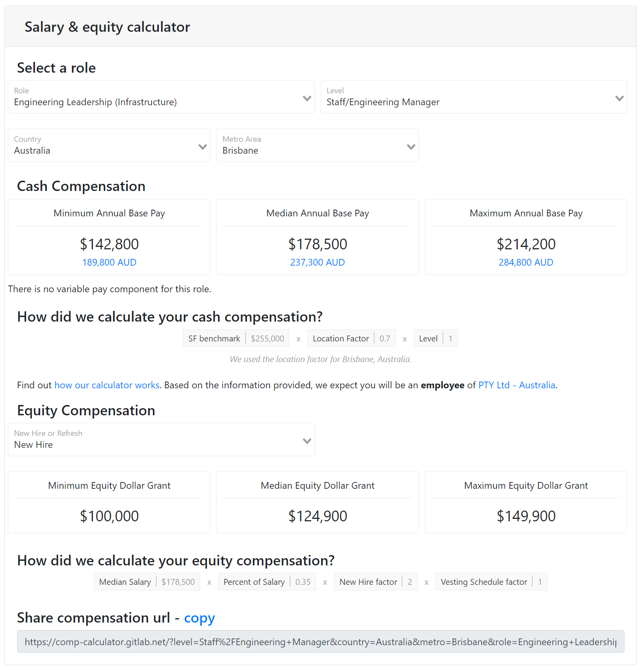
Task: Click the Location Factor 0.7 box
Action: [384, 339]
